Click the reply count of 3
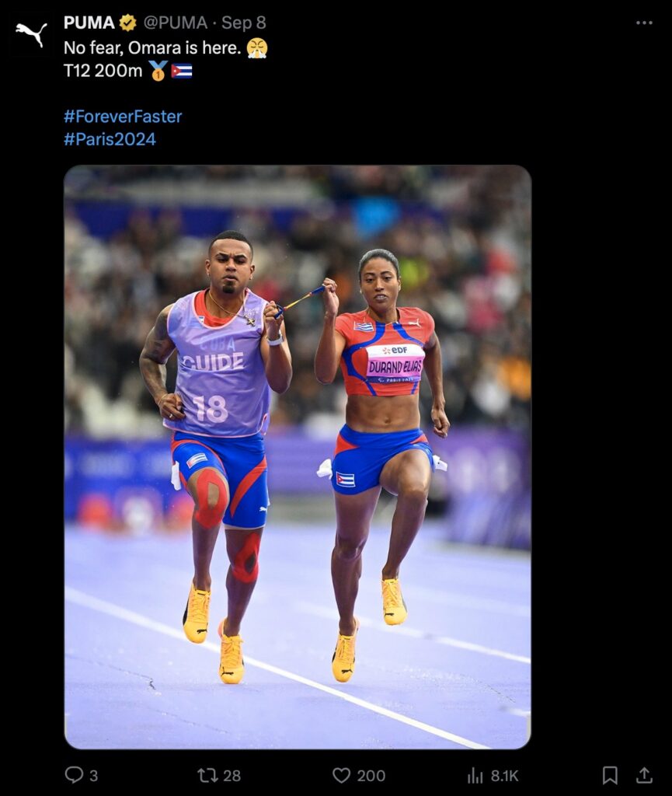The width and height of the screenshot is (672, 796). pyautogui.click(x=93, y=776)
